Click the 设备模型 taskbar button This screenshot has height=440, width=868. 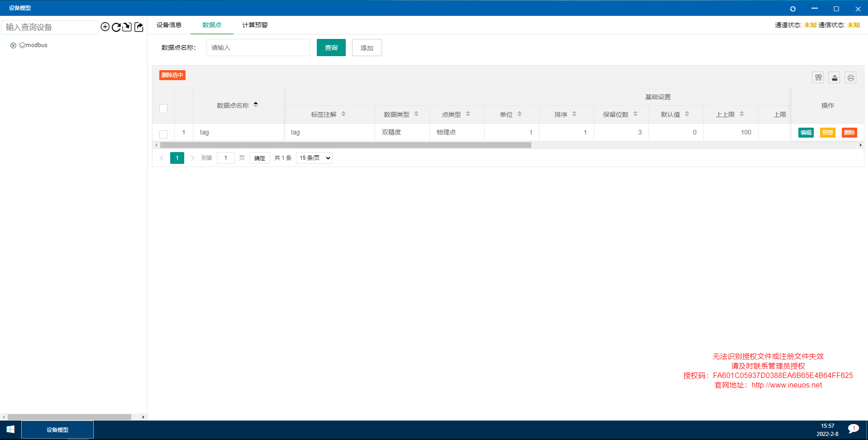[57, 430]
